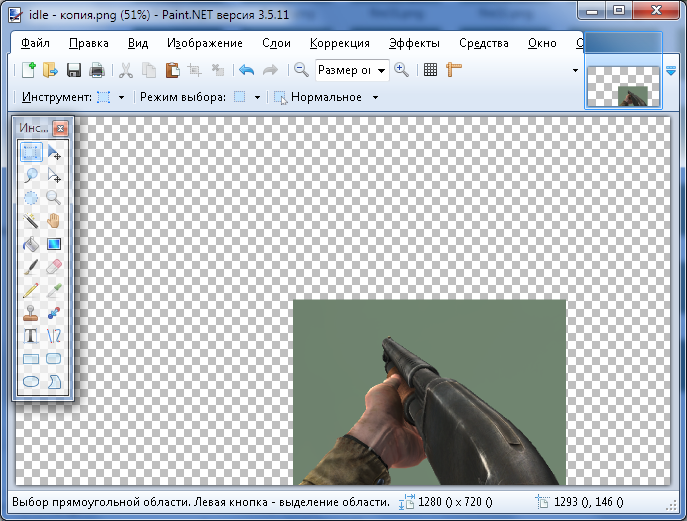
Task: Click the Zoom In magnifier button
Action: (x=401, y=70)
